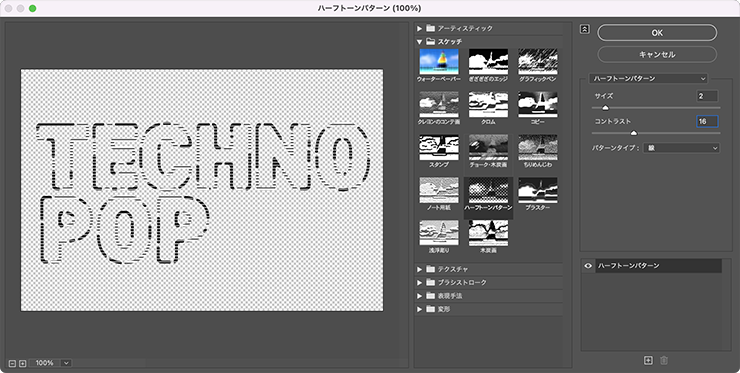Click the zoom out minus button

[x=12, y=363]
